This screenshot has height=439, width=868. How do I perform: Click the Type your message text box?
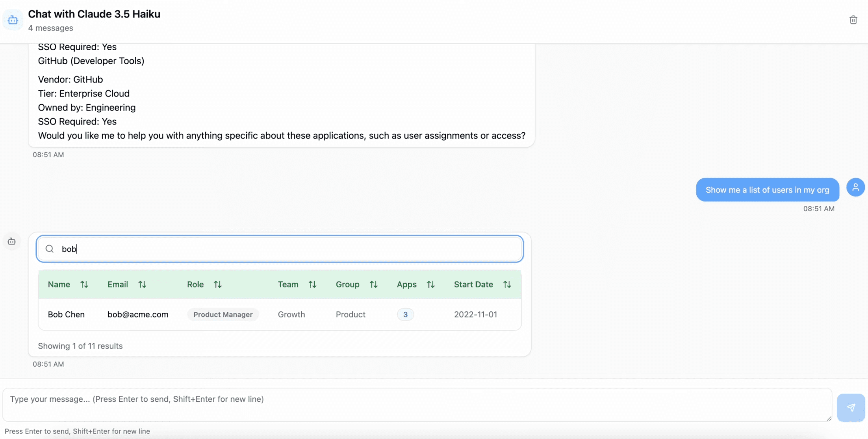tap(417, 404)
